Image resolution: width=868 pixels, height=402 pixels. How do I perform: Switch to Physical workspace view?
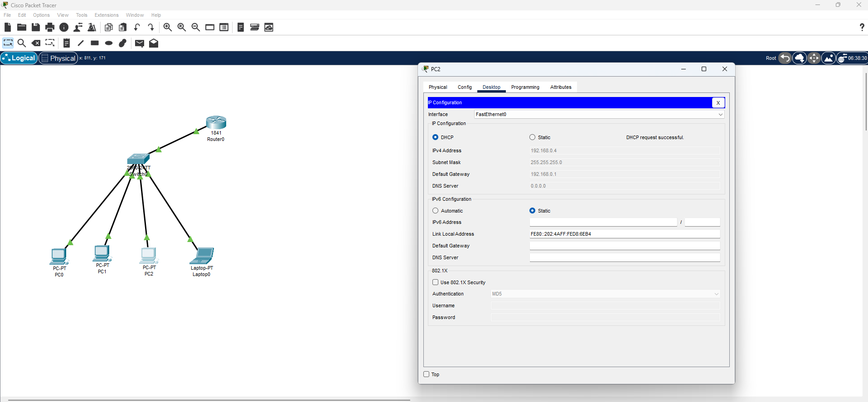click(x=58, y=58)
